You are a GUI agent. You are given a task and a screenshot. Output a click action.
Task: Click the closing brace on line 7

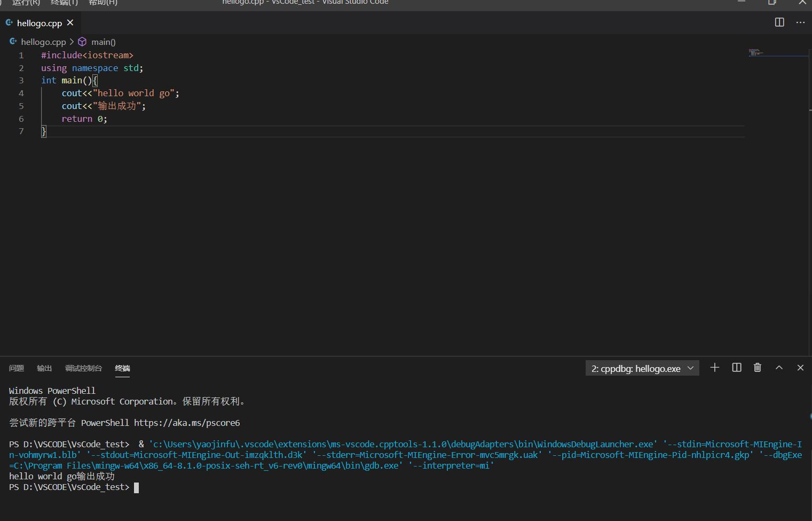(44, 131)
